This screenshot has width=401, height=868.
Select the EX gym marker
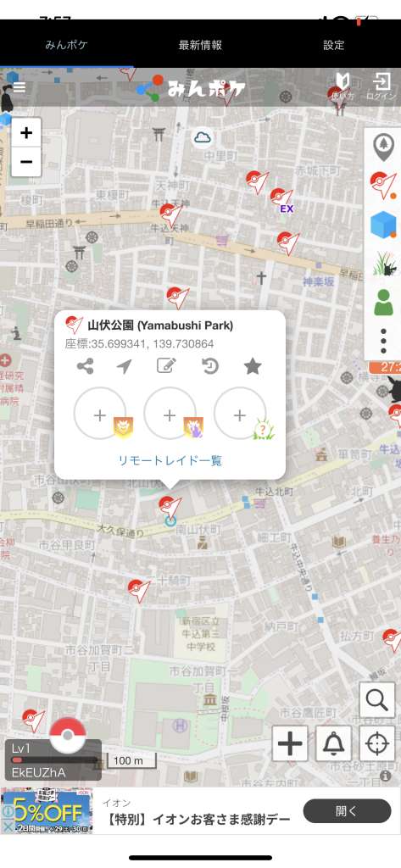point(284,200)
